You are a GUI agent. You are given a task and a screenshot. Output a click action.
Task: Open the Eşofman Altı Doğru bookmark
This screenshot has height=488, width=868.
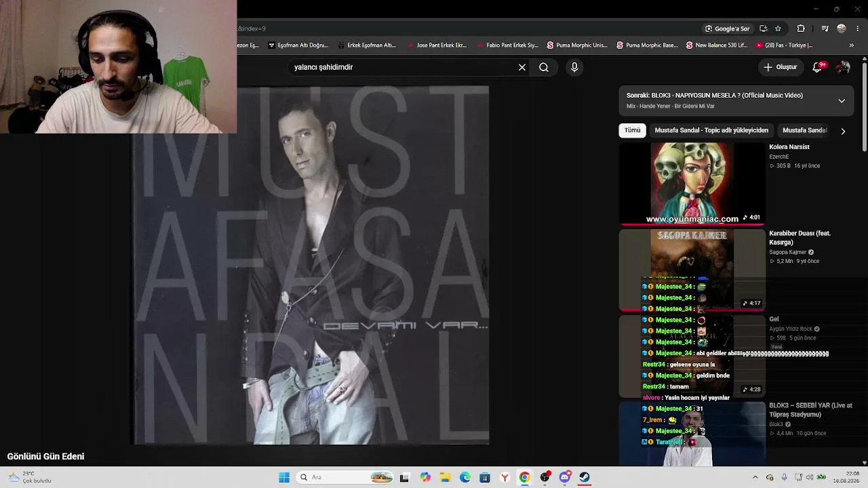[x=298, y=45]
